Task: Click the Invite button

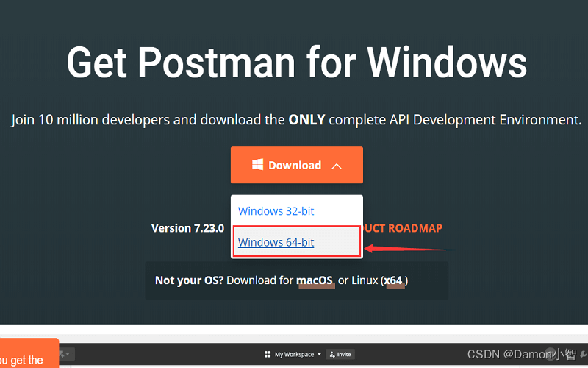Action: (340, 355)
